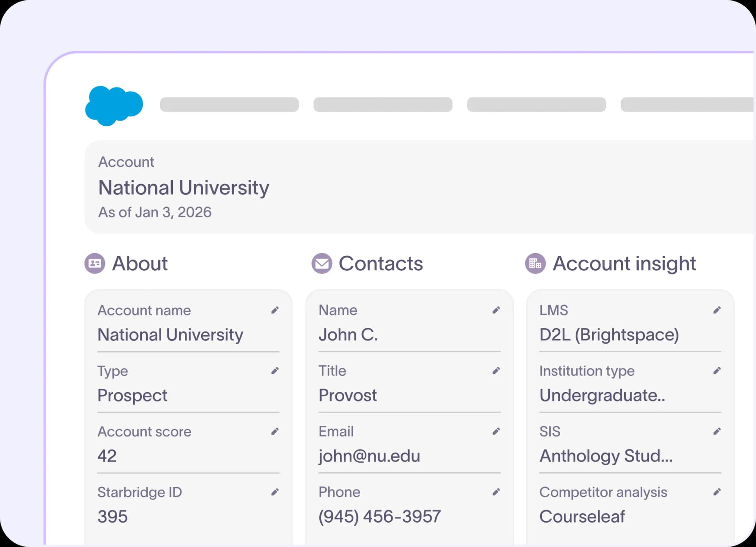Click the Contacts envelope icon
Viewport: 756px width, 547px height.
(322, 263)
